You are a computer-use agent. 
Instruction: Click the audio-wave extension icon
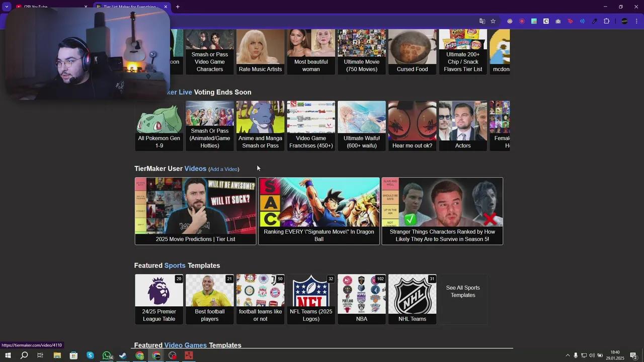tap(583, 21)
